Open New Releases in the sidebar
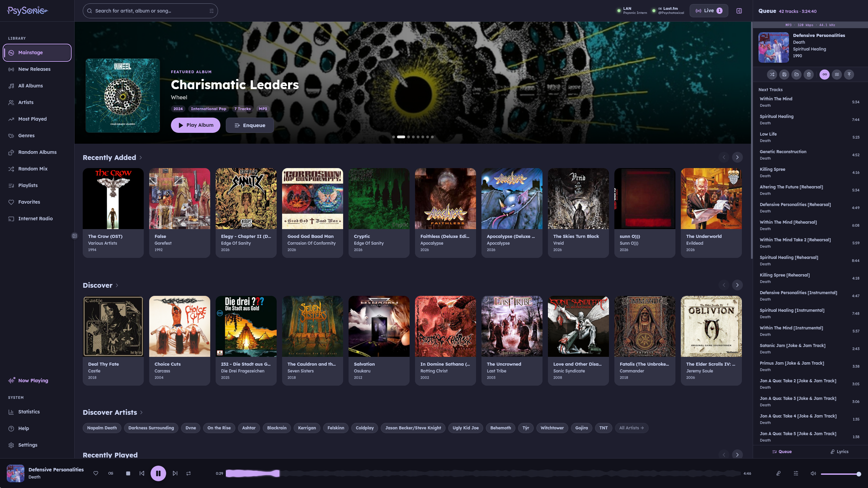Viewport: 868px width, 488px height. tap(37, 69)
